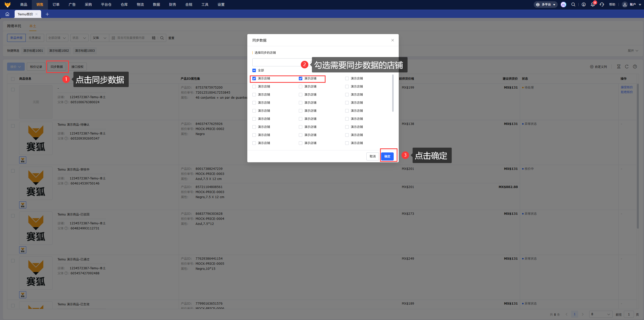Viewport: 644px width, 320px height.
Task: Open the 状态 status dropdown
Action: pos(79,38)
